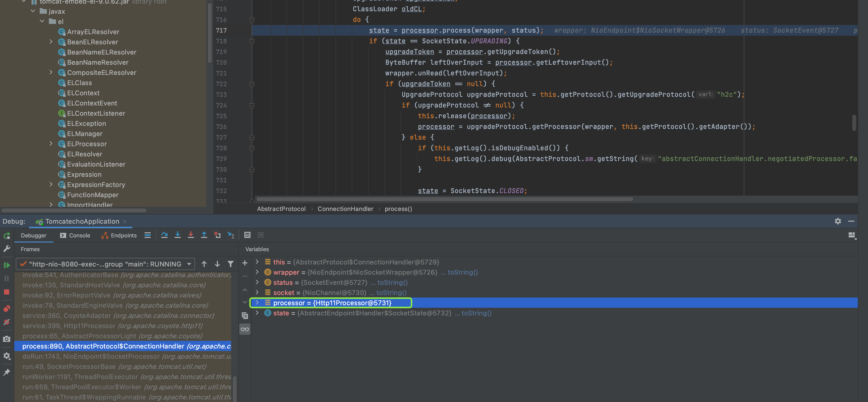Collapse the el package folder
This screenshot has width=868, height=402.
(x=42, y=21)
